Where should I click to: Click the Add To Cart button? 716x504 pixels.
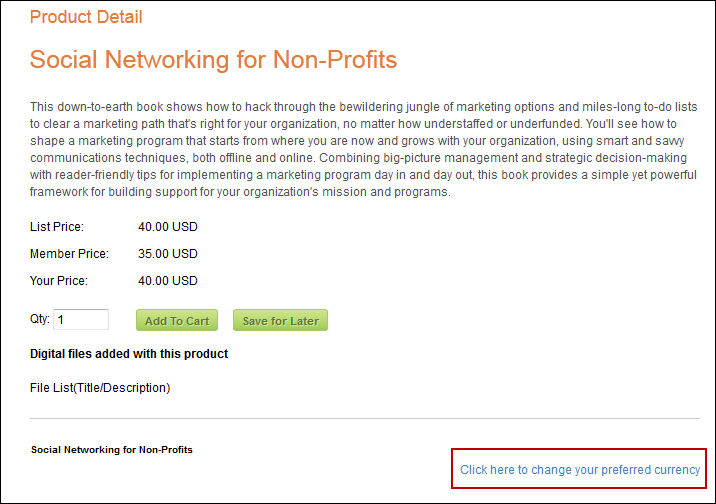[177, 321]
